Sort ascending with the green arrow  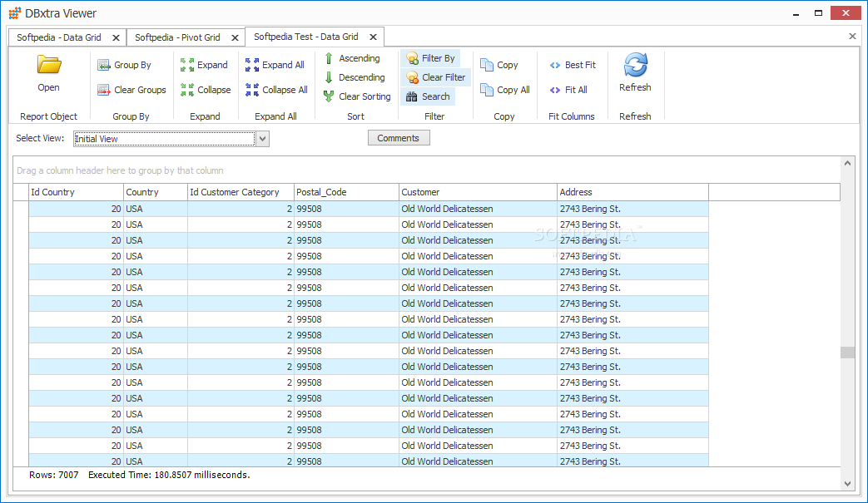[329, 58]
